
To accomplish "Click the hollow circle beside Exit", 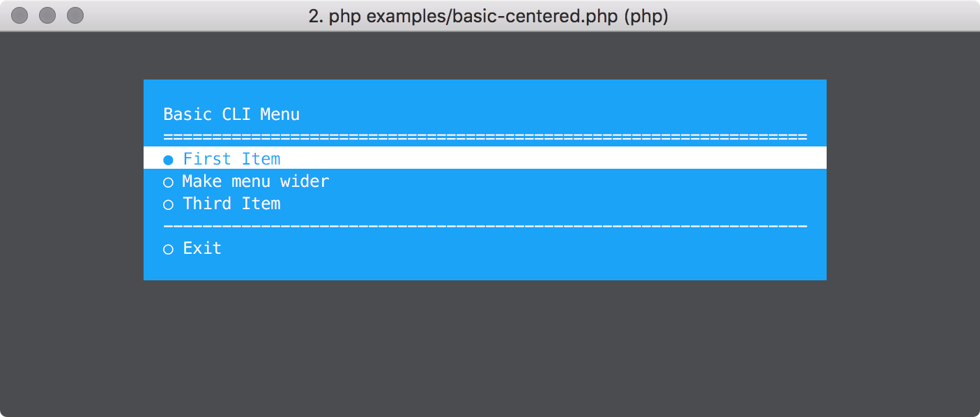I will tap(168, 250).
